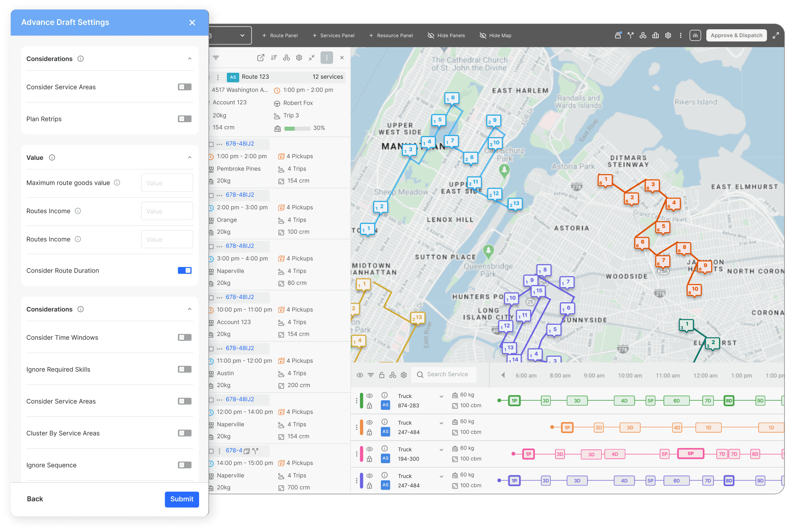Toggle timeline visibility eye icon in toolbar
This screenshot has width=812, height=532.
(359, 375)
